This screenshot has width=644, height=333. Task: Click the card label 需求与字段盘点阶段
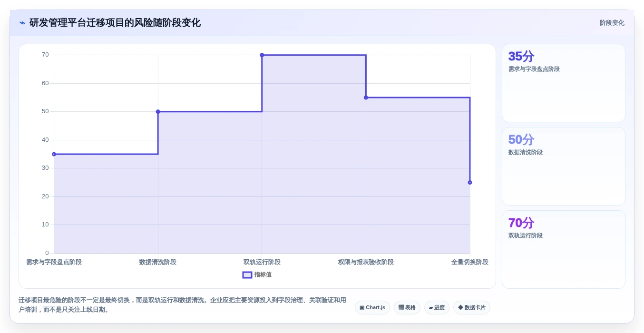(x=534, y=69)
